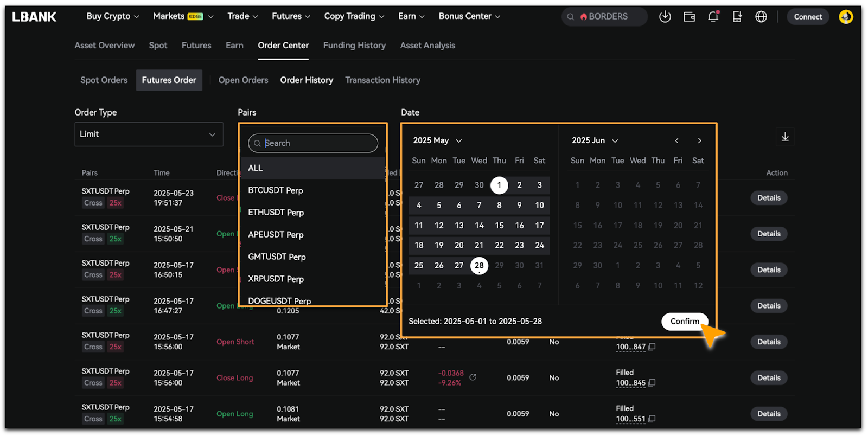The width and height of the screenshot is (868, 436).
Task: Expand the Limit order type dropdown
Action: click(x=149, y=134)
